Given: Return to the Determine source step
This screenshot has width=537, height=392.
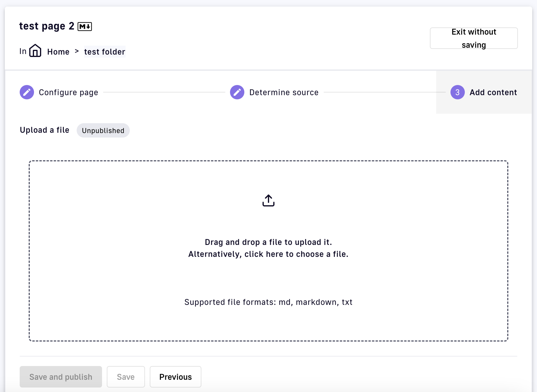Looking at the screenshot, I should click(284, 92).
